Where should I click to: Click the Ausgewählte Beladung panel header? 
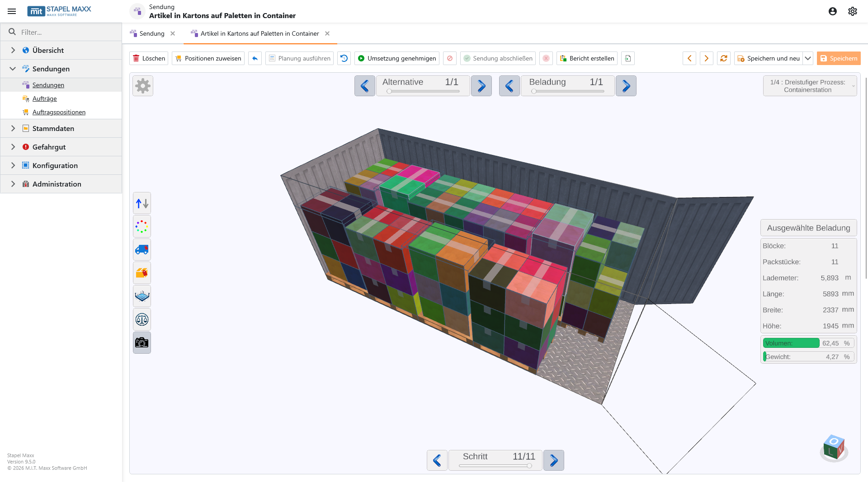[x=809, y=228]
